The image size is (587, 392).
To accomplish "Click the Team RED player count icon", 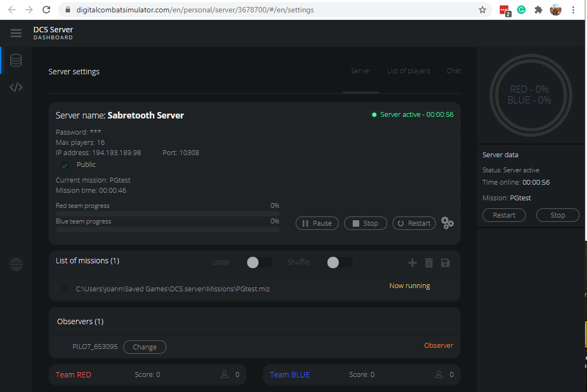I will point(224,374).
